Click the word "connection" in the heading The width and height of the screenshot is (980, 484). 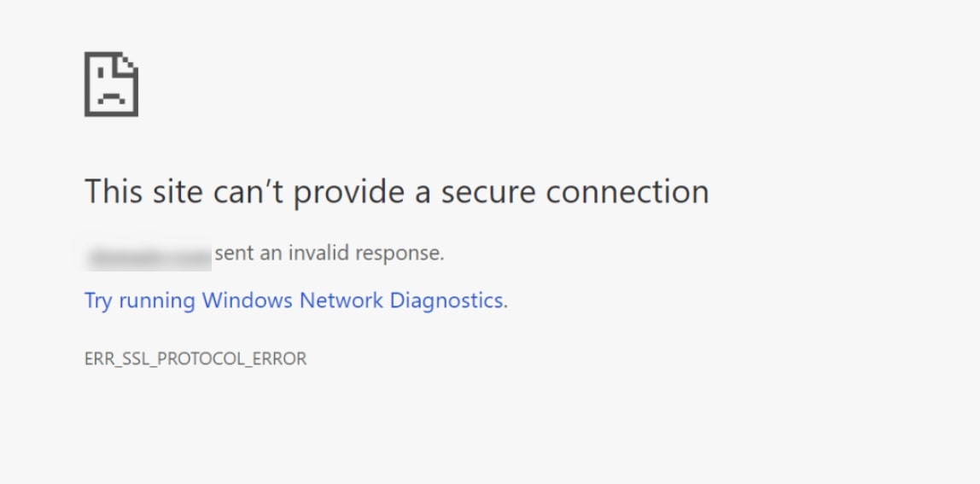click(x=627, y=191)
